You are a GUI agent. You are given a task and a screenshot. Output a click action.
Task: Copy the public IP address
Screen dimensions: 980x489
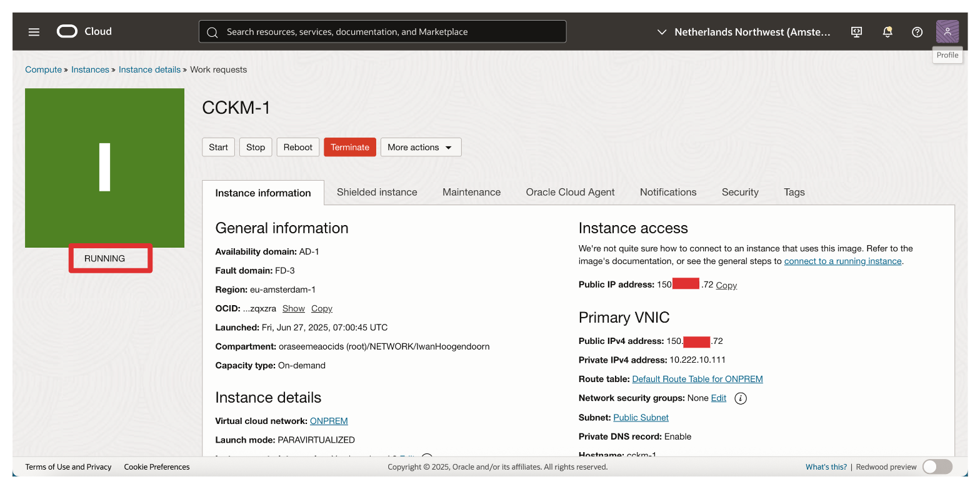[726, 285]
